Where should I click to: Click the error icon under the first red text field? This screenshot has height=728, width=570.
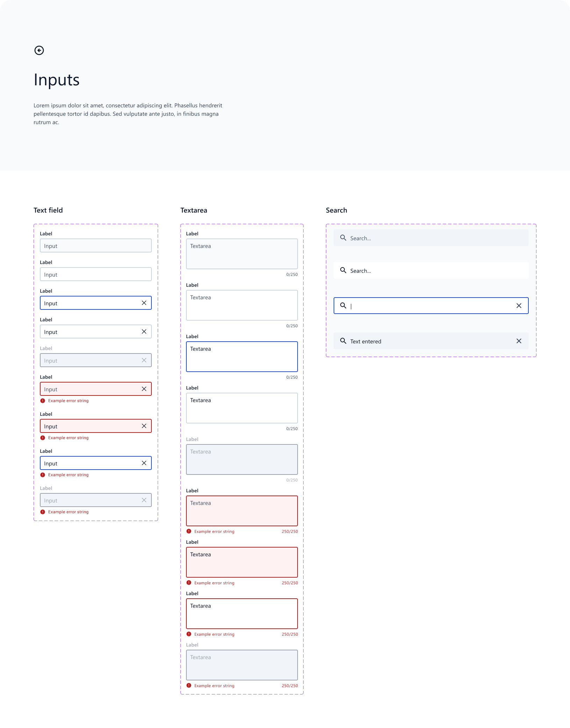pyautogui.click(x=43, y=401)
